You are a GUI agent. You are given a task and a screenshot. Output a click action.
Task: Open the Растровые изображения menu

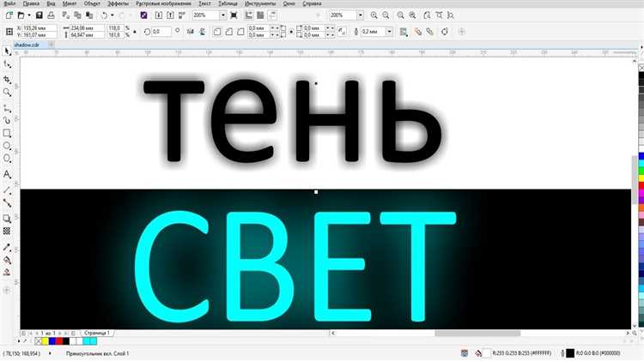point(163,3)
